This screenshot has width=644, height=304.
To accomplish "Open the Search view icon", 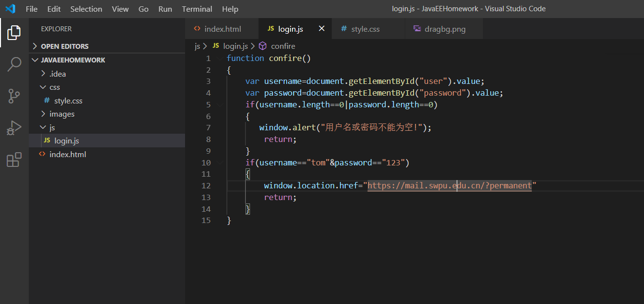I will coord(14,64).
